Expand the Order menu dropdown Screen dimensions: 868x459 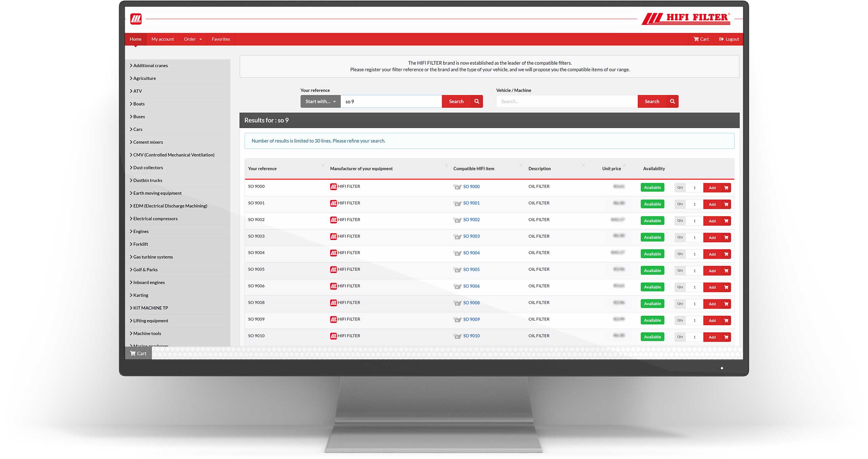tap(193, 39)
